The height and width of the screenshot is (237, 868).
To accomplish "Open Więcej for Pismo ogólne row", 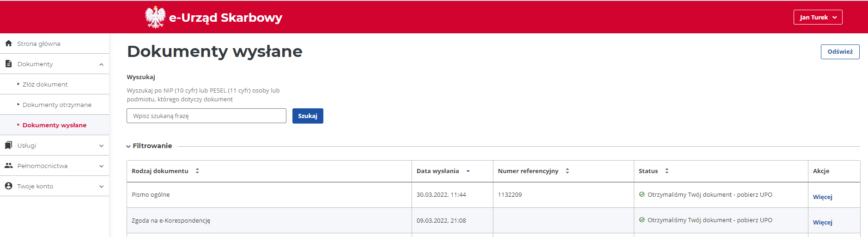I will click(x=822, y=197).
